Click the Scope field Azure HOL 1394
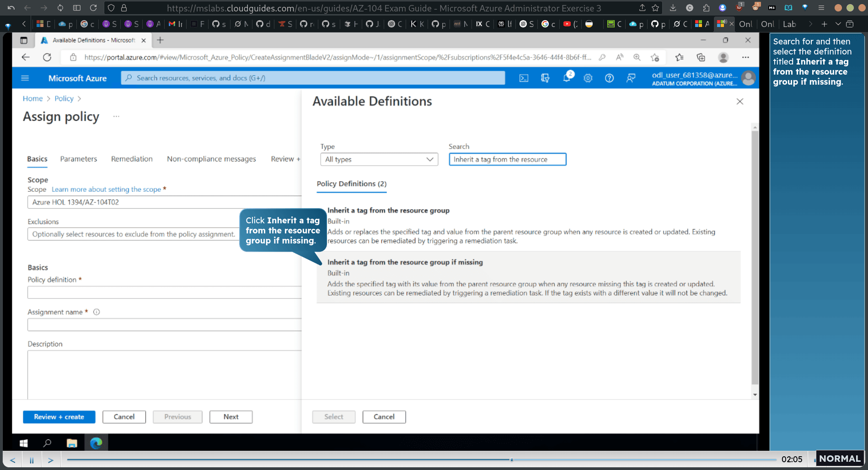The image size is (868, 470). click(x=164, y=202)
